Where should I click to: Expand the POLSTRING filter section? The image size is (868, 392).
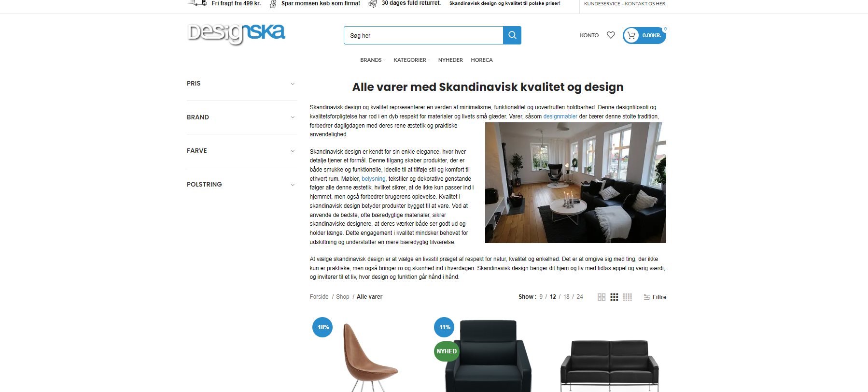(242, 185)
